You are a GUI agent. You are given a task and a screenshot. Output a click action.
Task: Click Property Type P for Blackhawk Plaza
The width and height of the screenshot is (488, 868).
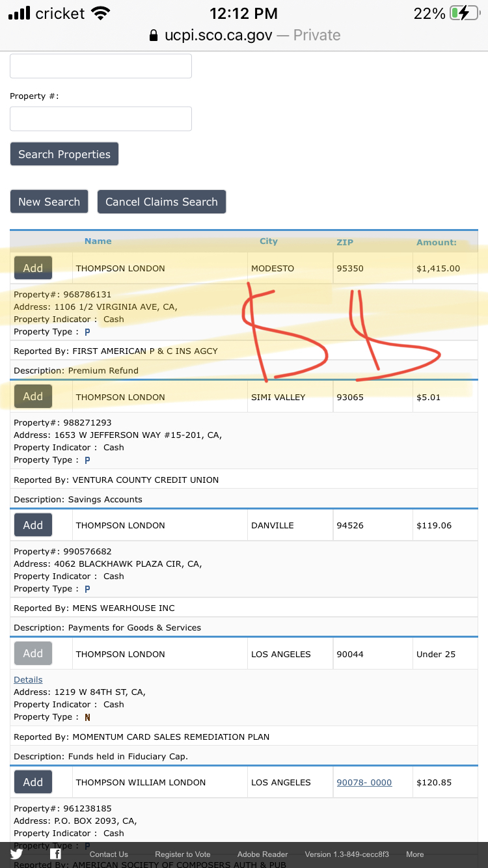87,589
